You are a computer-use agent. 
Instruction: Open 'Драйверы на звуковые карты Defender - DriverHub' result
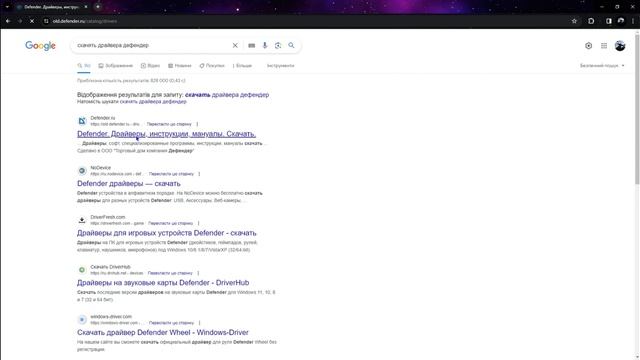(163, 283)
